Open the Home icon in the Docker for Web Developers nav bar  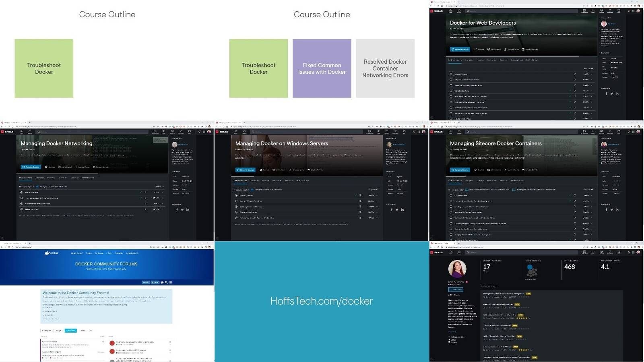point(450,11)
